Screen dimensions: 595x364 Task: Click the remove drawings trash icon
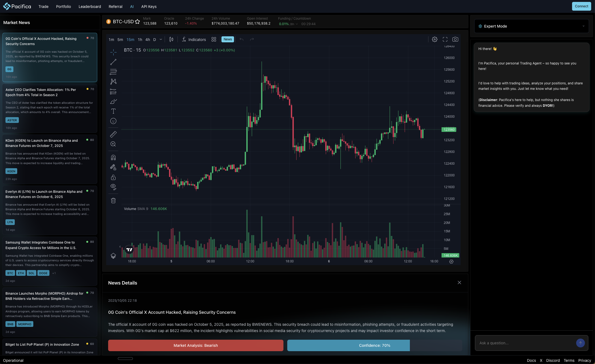click(113, 201)
